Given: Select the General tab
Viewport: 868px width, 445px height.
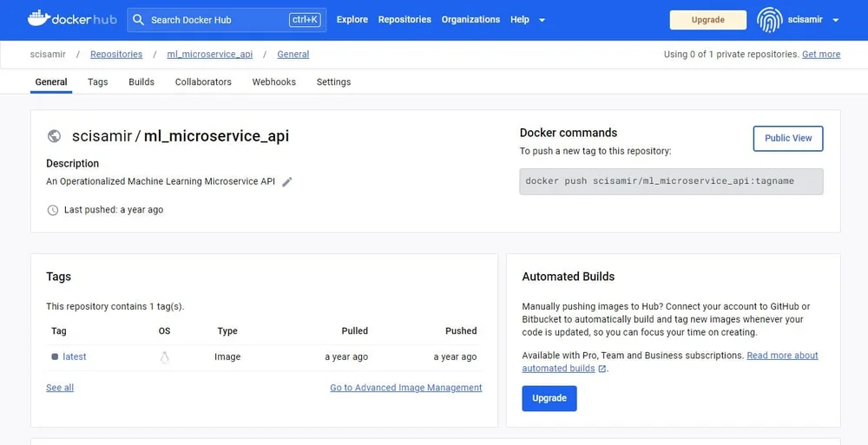Looking at the screenshot, I should pos(51,82).
